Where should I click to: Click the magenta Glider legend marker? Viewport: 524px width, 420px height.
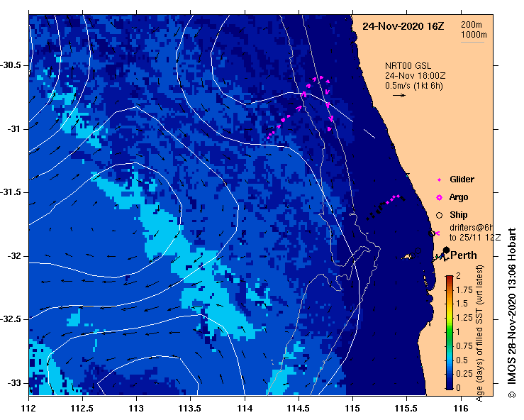point(439,180)
